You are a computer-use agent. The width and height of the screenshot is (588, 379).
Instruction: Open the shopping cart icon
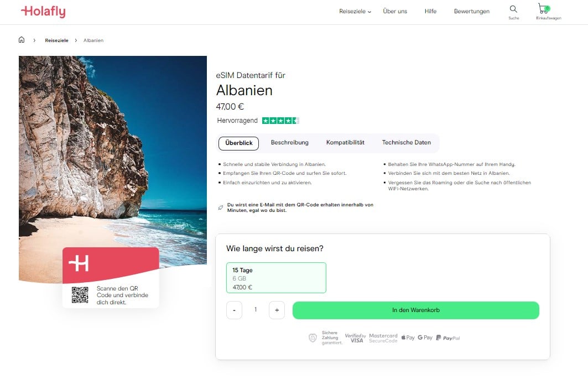tap(543, 9)
